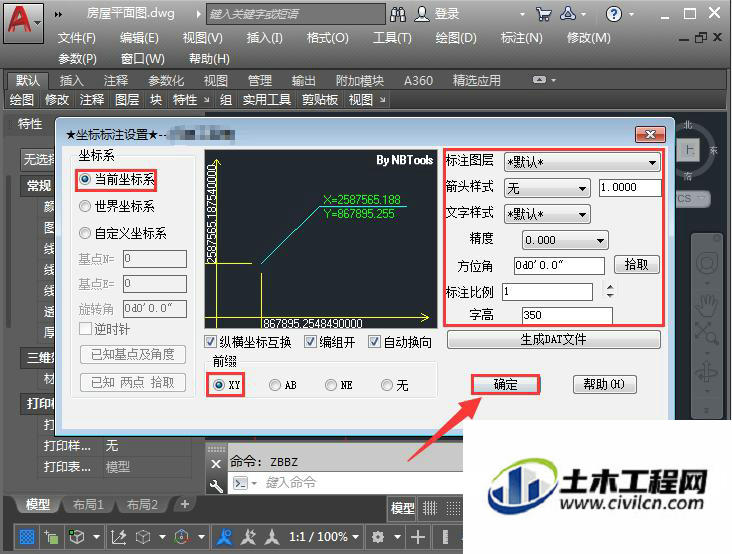This screenshot has width=732, height=554.
Task: Open the 箭头样式 dropdown
Action: tap(547, 189)
